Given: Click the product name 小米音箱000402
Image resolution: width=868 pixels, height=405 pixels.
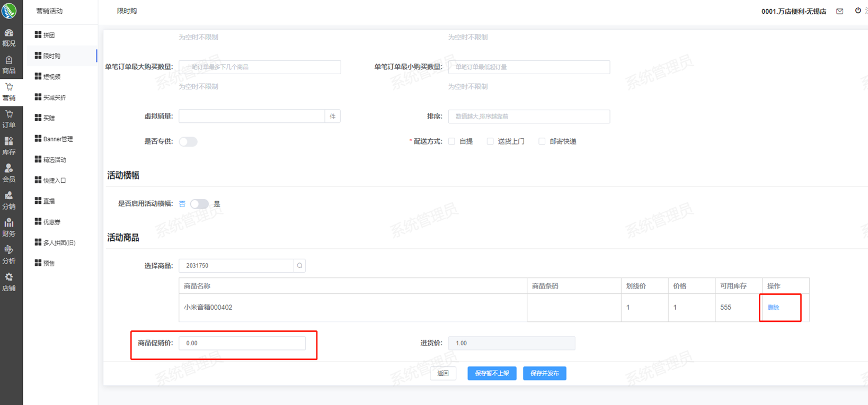Looking at the screenshot, I should pyautogui.click(x=208, y=308).
